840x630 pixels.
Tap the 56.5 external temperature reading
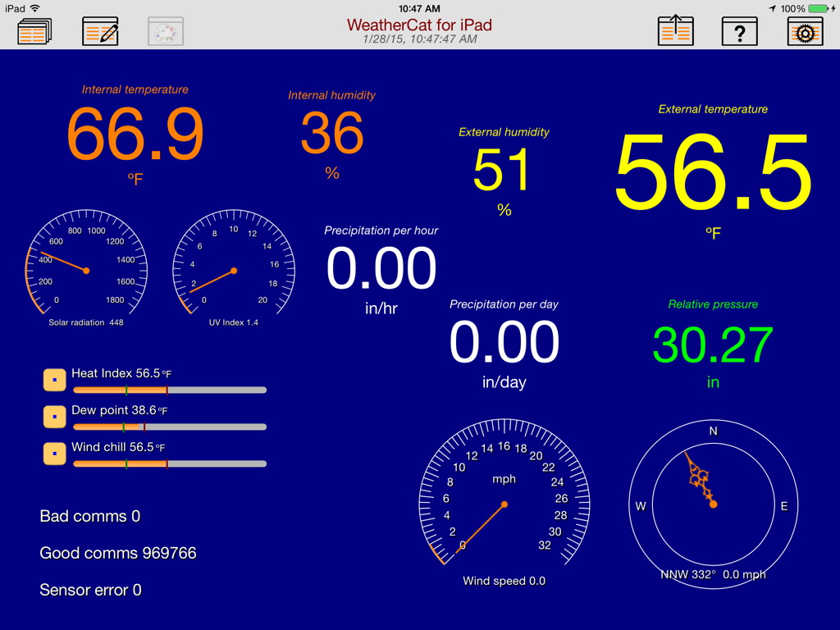[x=713, y=172]
